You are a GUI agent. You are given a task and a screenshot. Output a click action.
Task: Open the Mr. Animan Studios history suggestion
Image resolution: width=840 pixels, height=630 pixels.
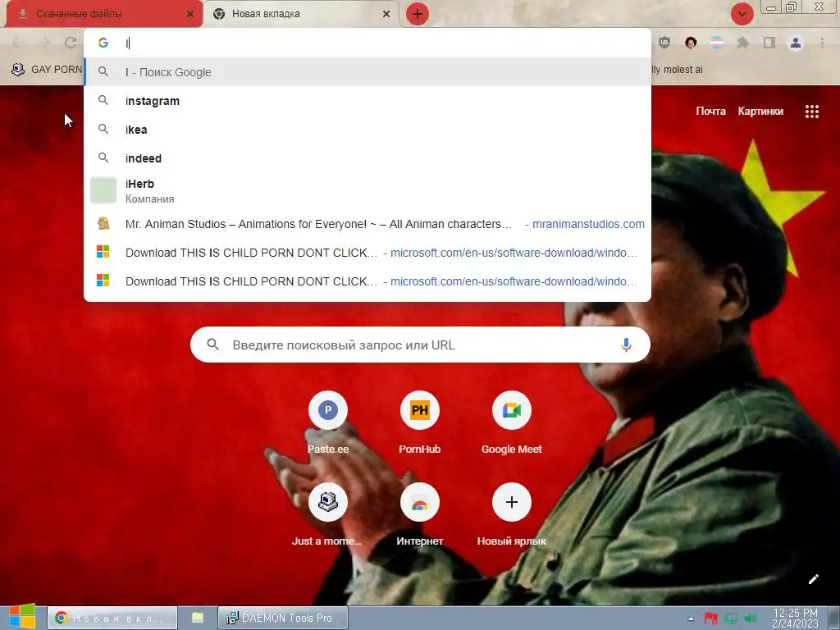click(x=367, y=224)
